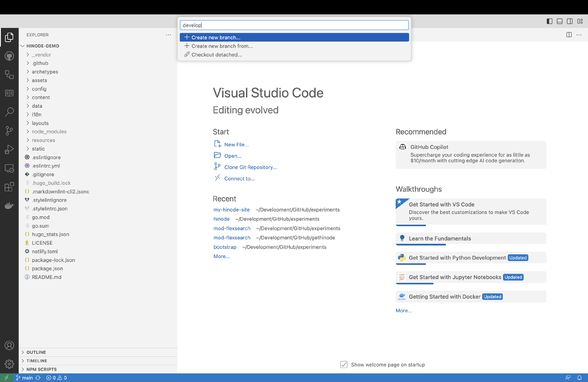The image size is (588, 382).
Task: Click Clone Git Repository link
Action: click(250, 167)
